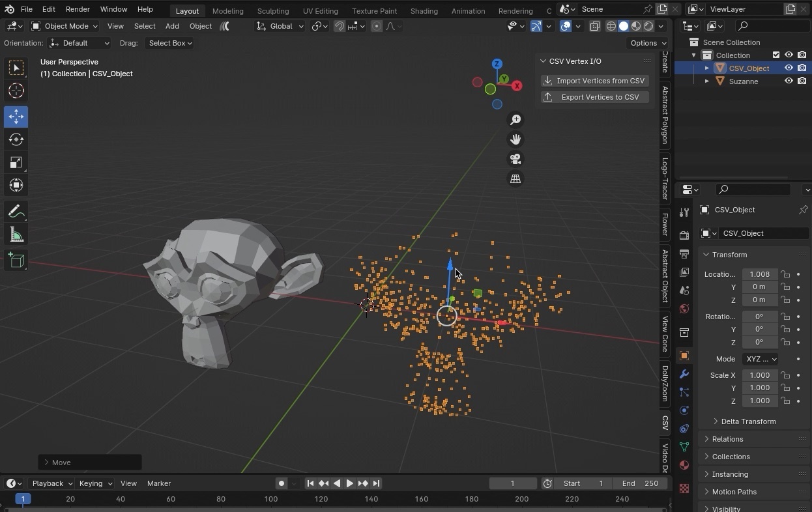Click Export Vertices to CSV
Screen dimensions: 812x512
pos(594,96)
